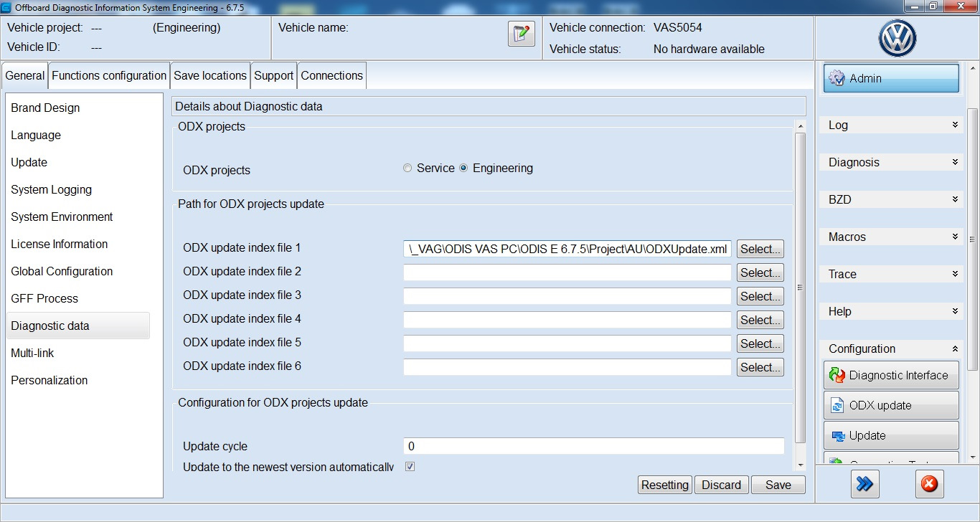Select License Information entry

[x=78, y=244]
